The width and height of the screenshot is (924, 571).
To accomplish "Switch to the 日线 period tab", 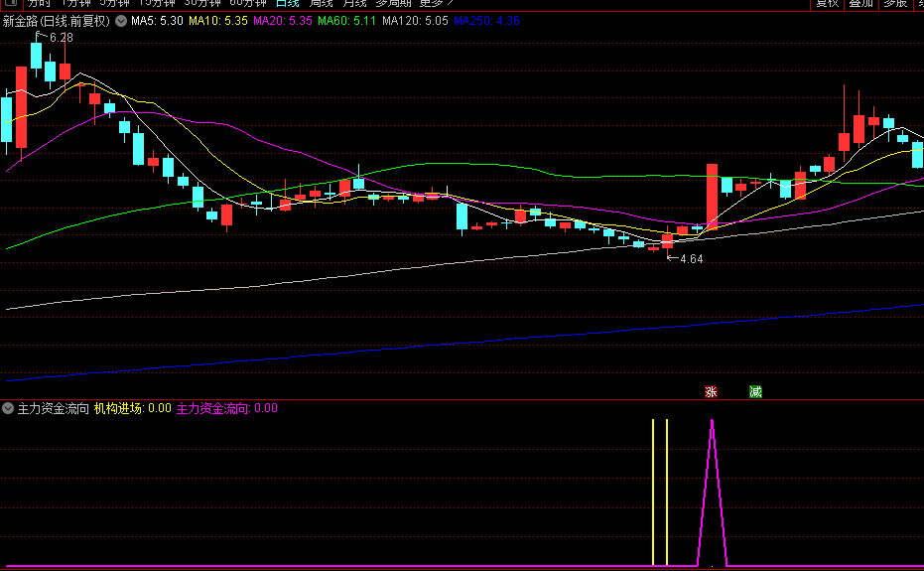I will coord(288,3).
